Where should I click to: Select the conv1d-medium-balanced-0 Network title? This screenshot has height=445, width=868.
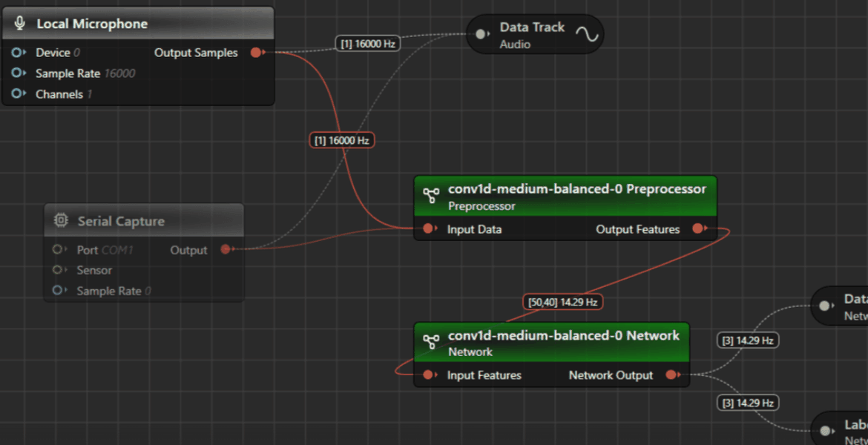click(564, 335)
